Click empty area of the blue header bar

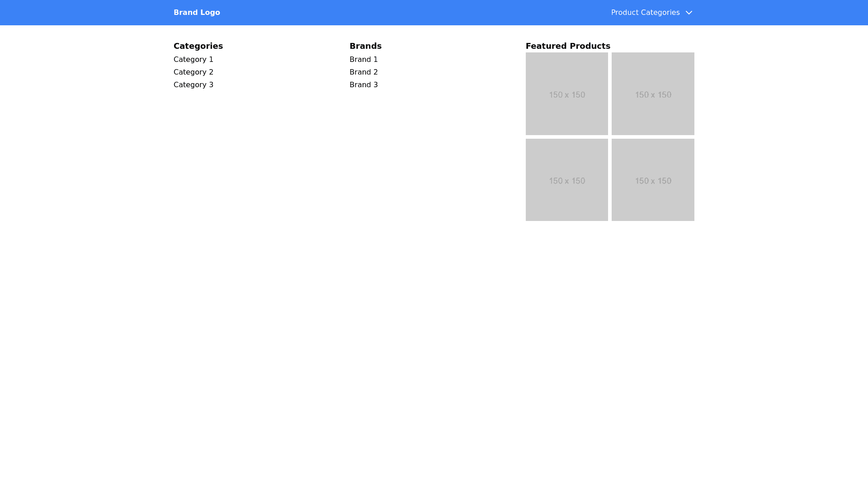(407, 13)
